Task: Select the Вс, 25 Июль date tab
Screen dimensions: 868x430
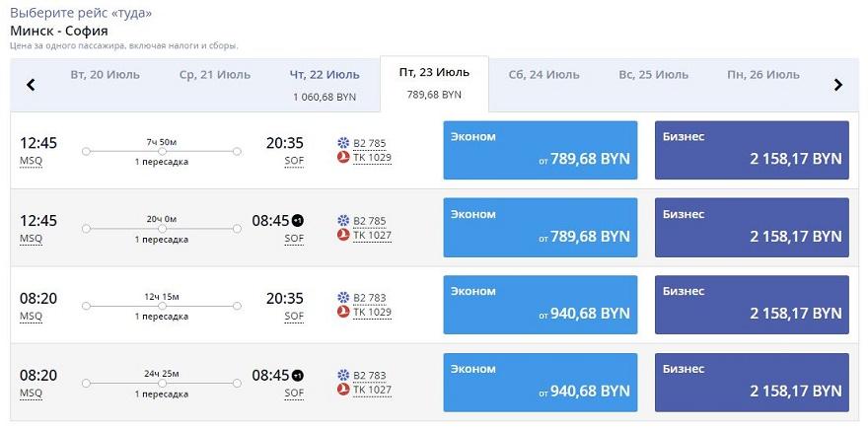Action: [653, 75]
